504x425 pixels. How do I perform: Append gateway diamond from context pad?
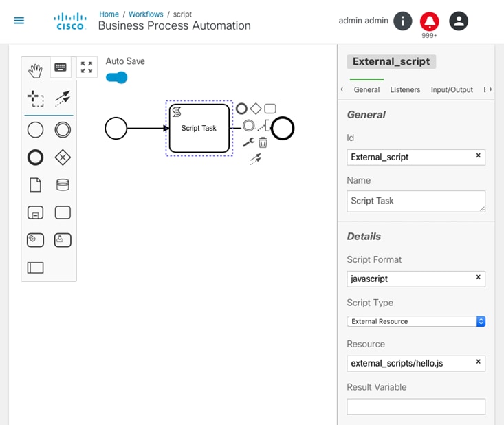[x=256, y=109]
